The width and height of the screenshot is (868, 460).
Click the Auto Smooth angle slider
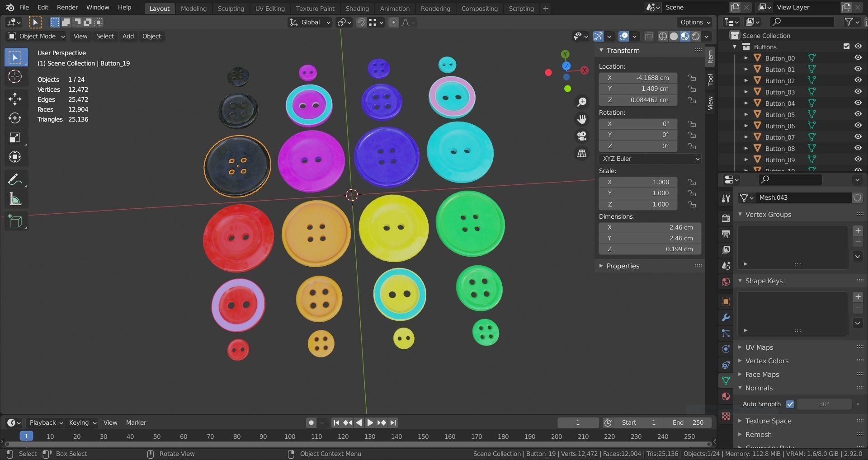pos(824,404)
